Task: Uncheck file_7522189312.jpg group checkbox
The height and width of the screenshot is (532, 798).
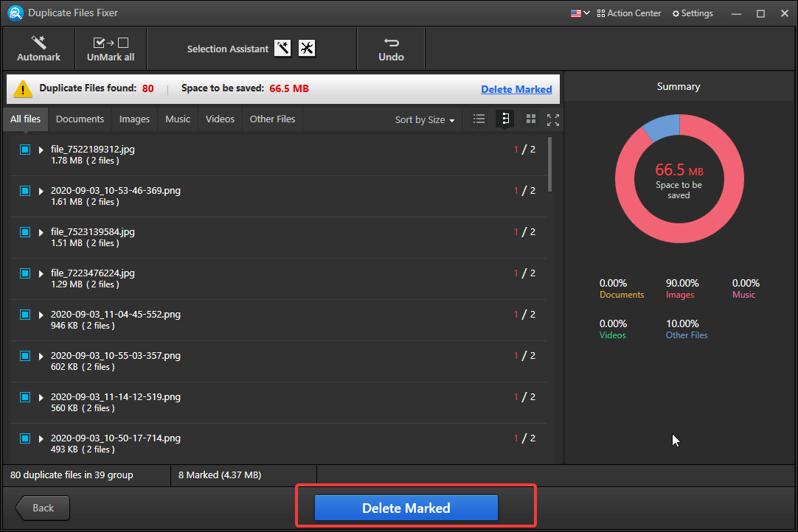Action: point(25,149)
